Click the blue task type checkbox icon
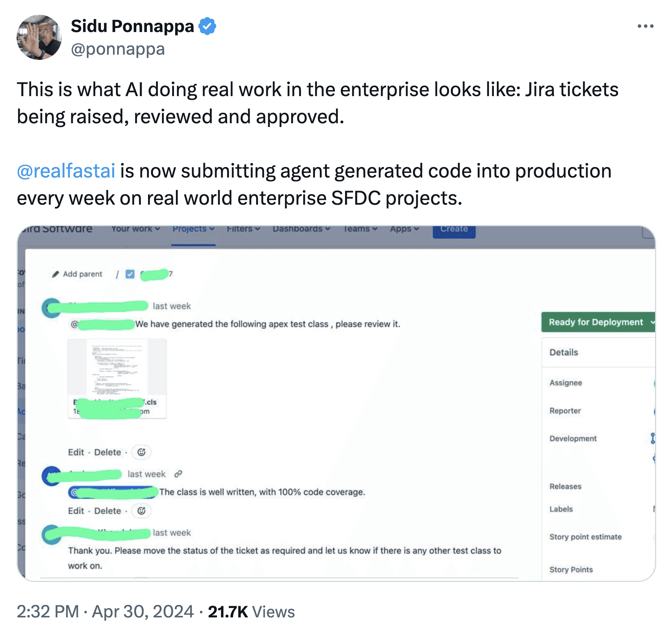 pyautogui.click(x=130, y=274)
